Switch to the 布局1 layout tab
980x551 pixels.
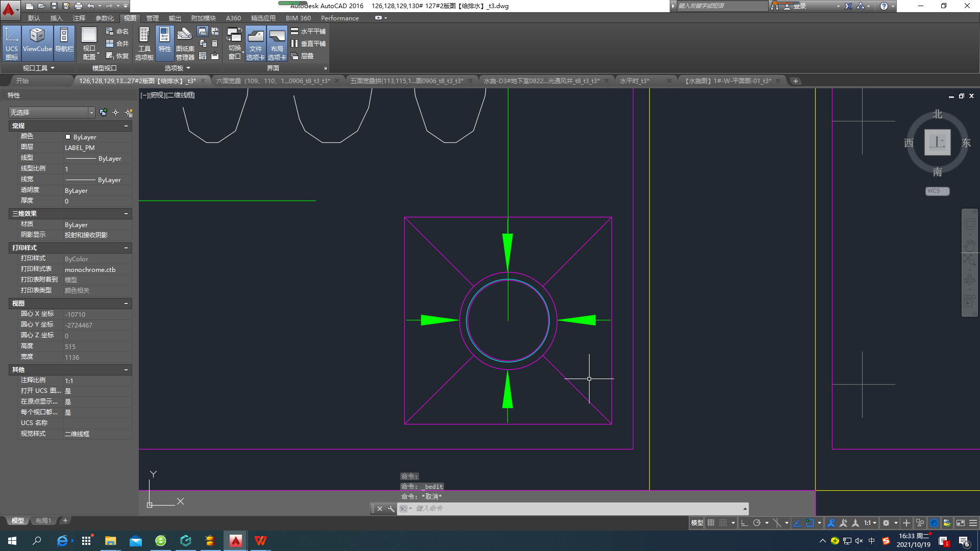[43, 521]
